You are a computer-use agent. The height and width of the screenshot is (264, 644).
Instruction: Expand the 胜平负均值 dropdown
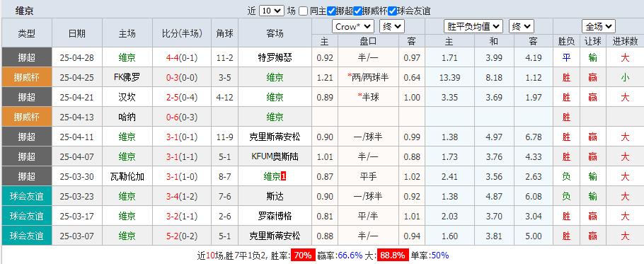point(473,27)
